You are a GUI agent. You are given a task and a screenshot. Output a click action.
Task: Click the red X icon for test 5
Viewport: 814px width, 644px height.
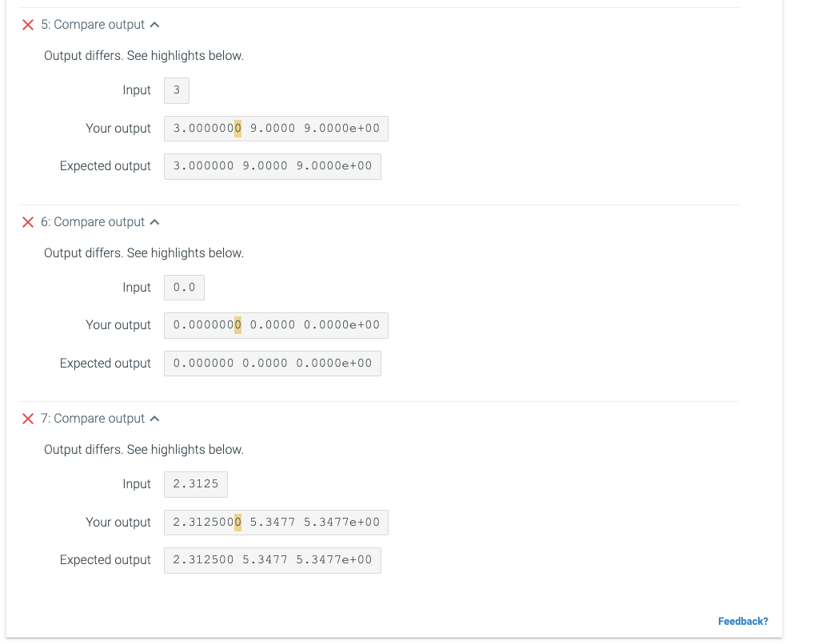[x=28, y=25]
